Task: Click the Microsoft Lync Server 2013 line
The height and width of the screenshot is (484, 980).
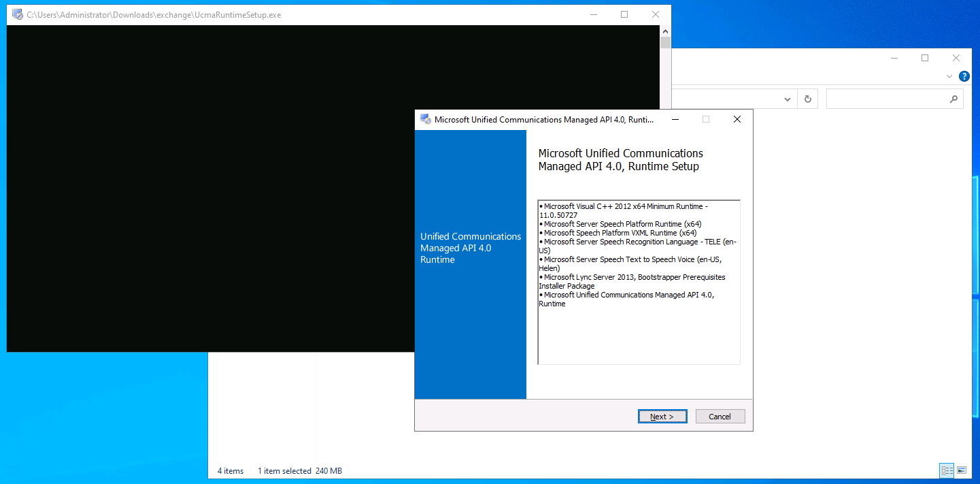Action: [x=632, y=282]
